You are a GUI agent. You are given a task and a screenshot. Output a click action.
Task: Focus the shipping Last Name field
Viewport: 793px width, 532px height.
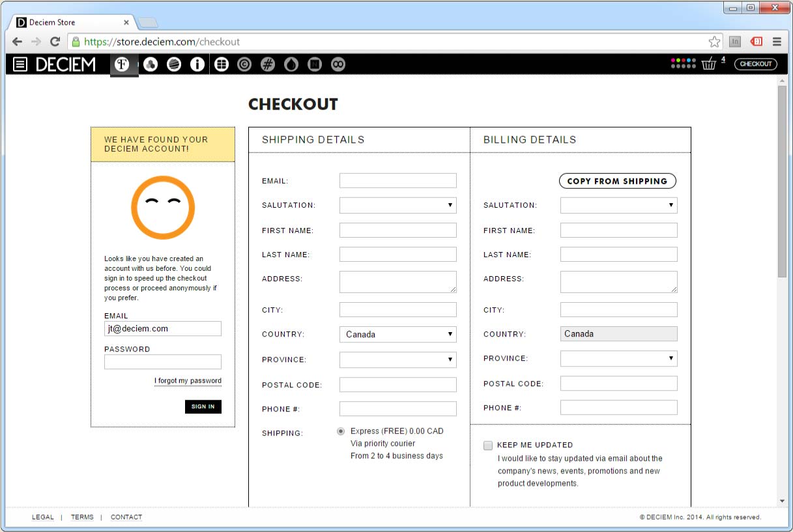pyautogui.click(x=398, y=254)
